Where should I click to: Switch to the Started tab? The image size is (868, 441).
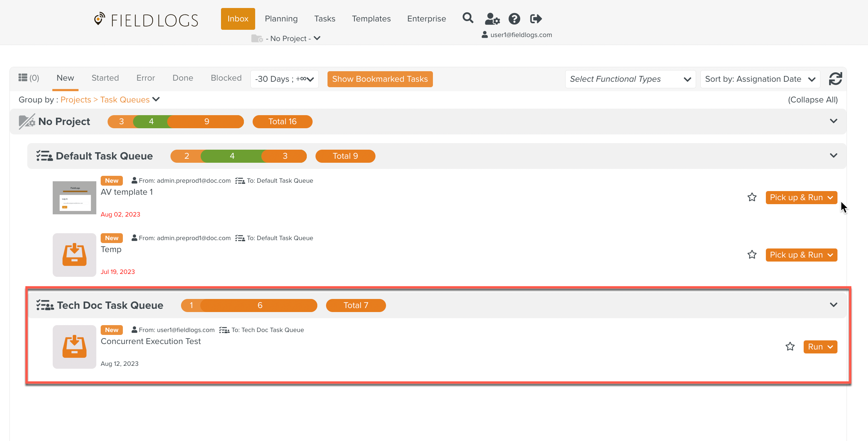[105, 78]
